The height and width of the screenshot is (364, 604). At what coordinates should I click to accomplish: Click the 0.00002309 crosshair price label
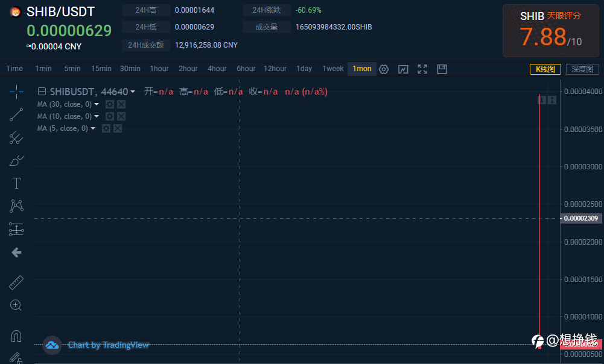(581, 218)
